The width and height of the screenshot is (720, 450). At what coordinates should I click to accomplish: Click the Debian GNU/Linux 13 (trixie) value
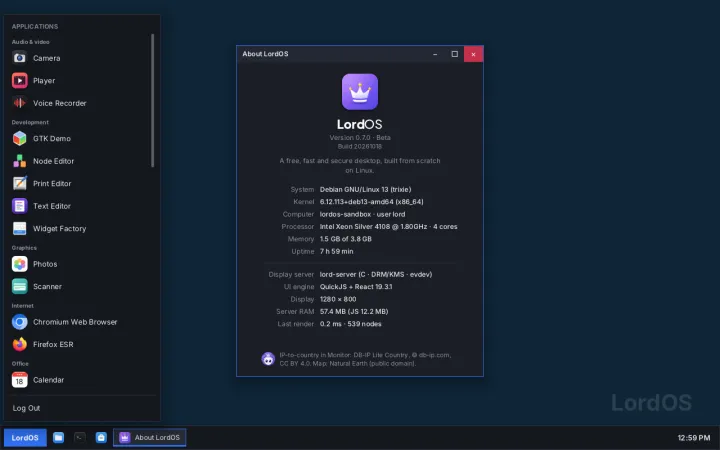coord(366,189)
